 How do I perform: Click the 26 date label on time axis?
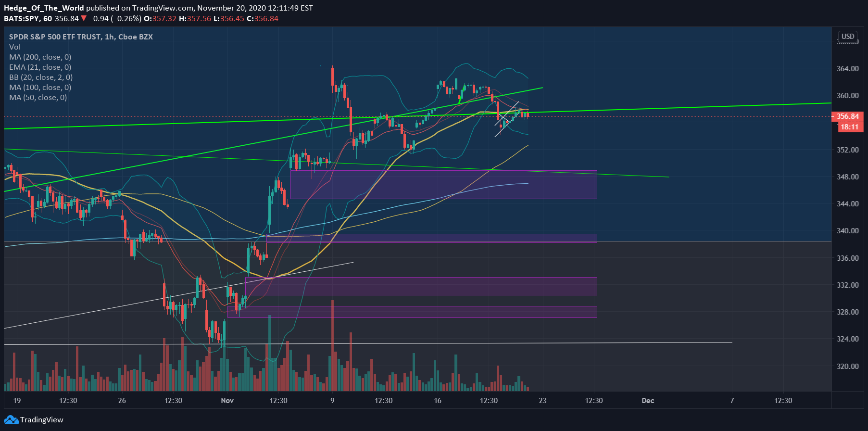122,400
